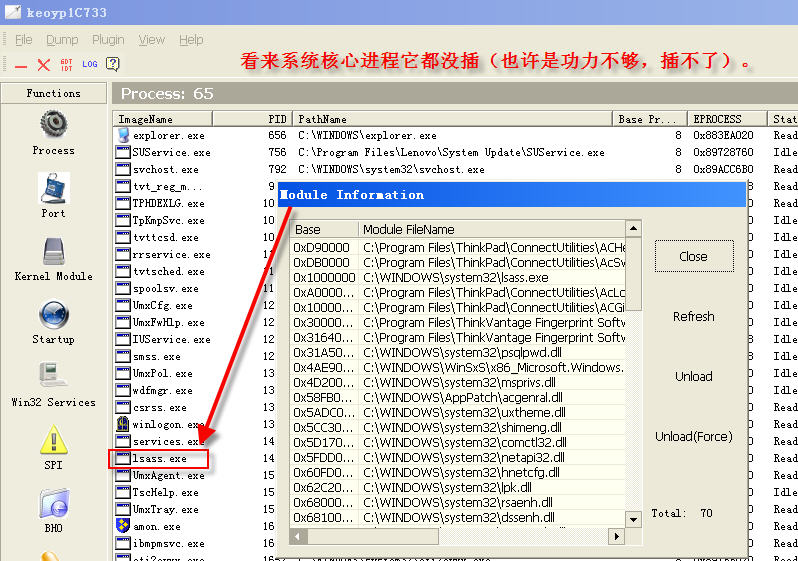Select the psqlpwd.dll module row

[458, 352]
